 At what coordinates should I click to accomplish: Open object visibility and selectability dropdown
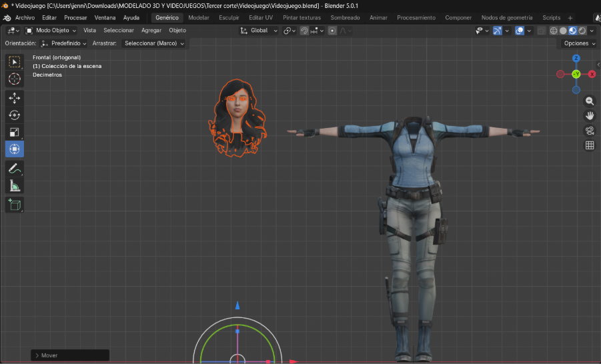click(x=482, y=31)
